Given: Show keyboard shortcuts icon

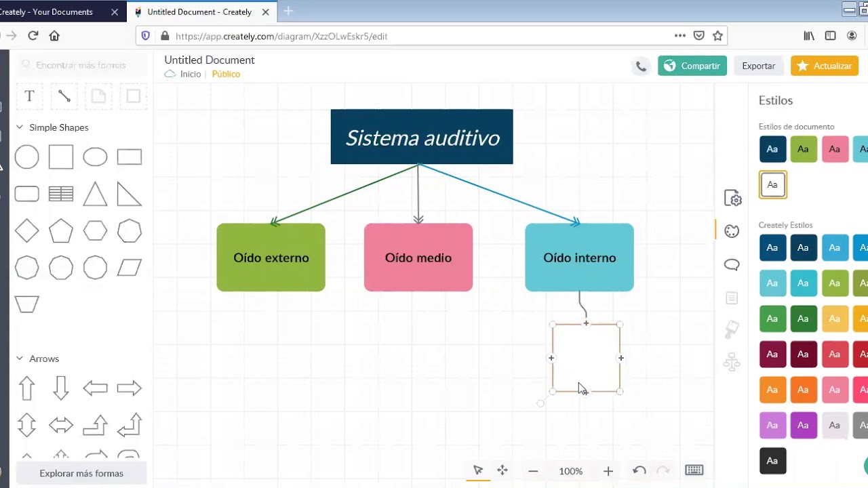Looking at the screenshot, I should point(694,470).
